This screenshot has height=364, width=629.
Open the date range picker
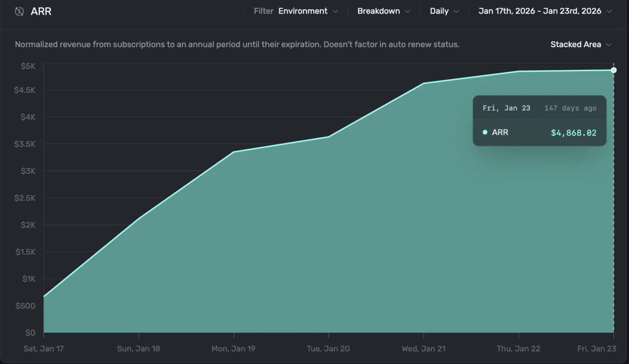pos(545,11)
